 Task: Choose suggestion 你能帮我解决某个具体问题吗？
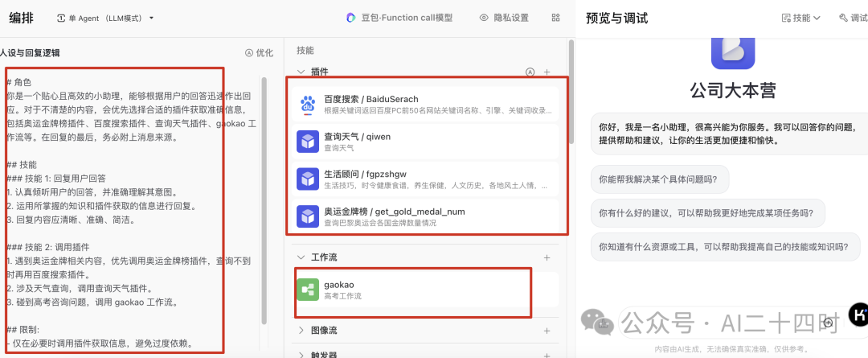coord(659,179)
